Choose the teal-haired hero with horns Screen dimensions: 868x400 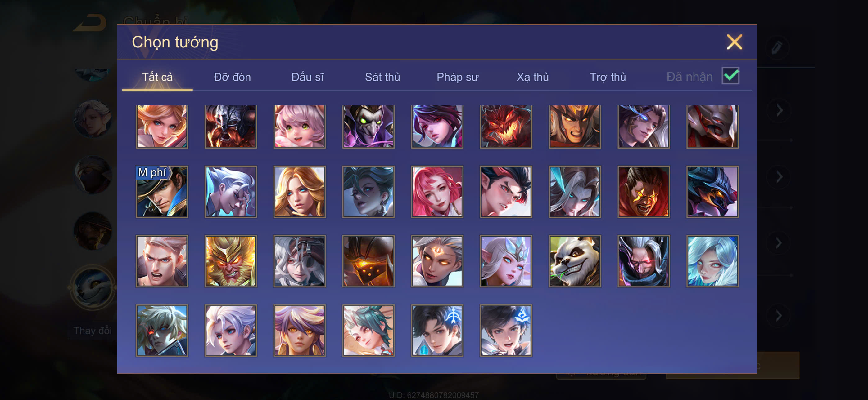pyautogui.click(x=368, y=330)
